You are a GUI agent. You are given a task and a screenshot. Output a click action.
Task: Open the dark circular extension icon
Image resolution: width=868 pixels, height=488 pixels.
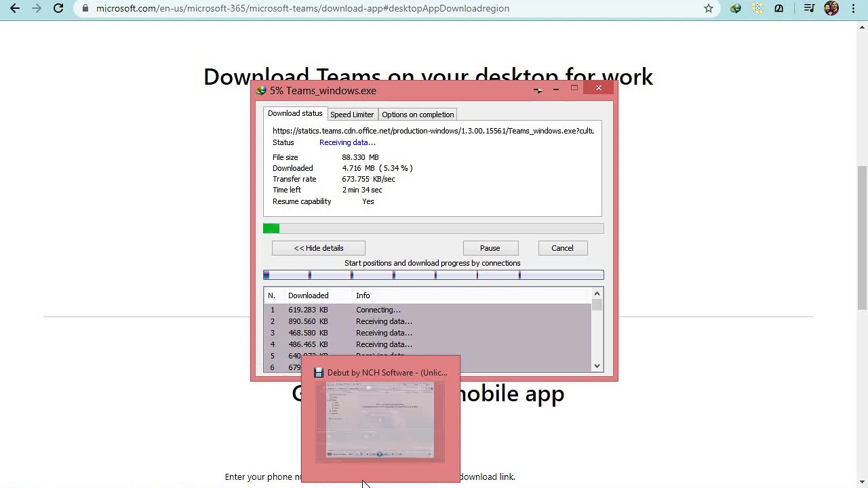click(779, 8)
